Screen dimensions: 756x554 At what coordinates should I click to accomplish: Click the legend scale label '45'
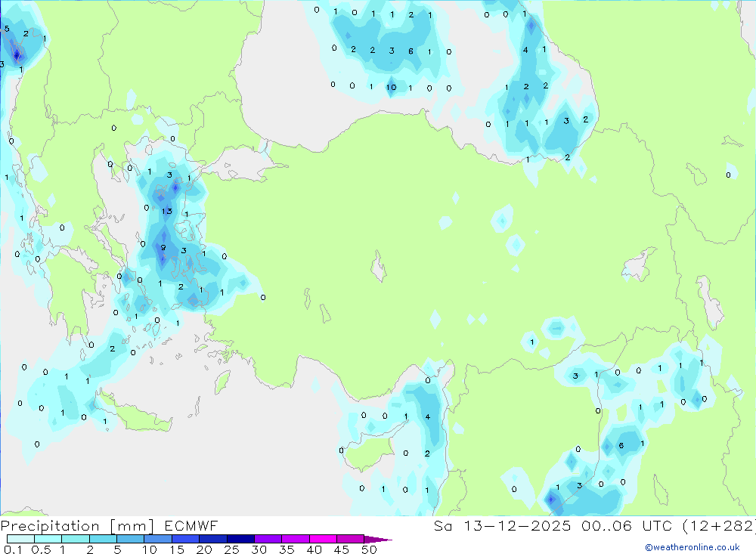342,549
